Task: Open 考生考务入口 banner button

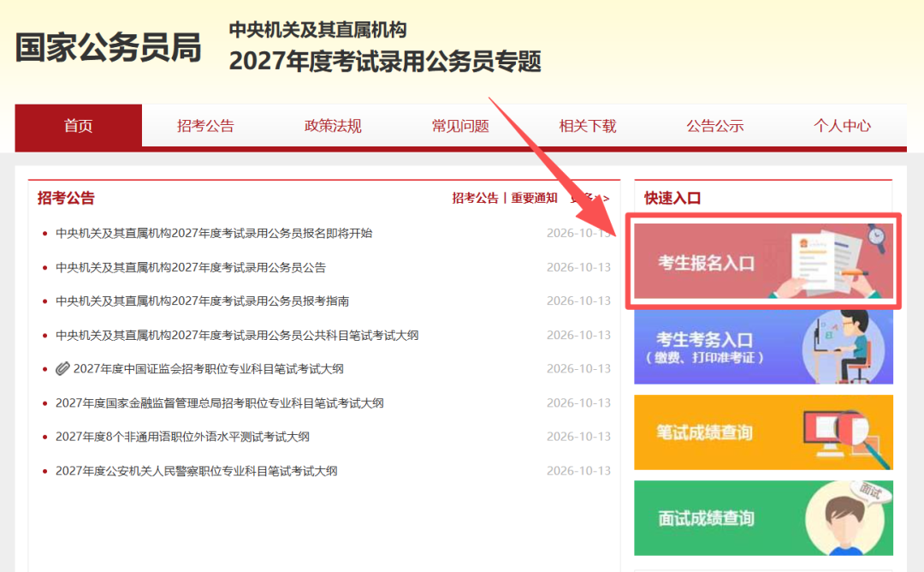Action: [764, 347]
